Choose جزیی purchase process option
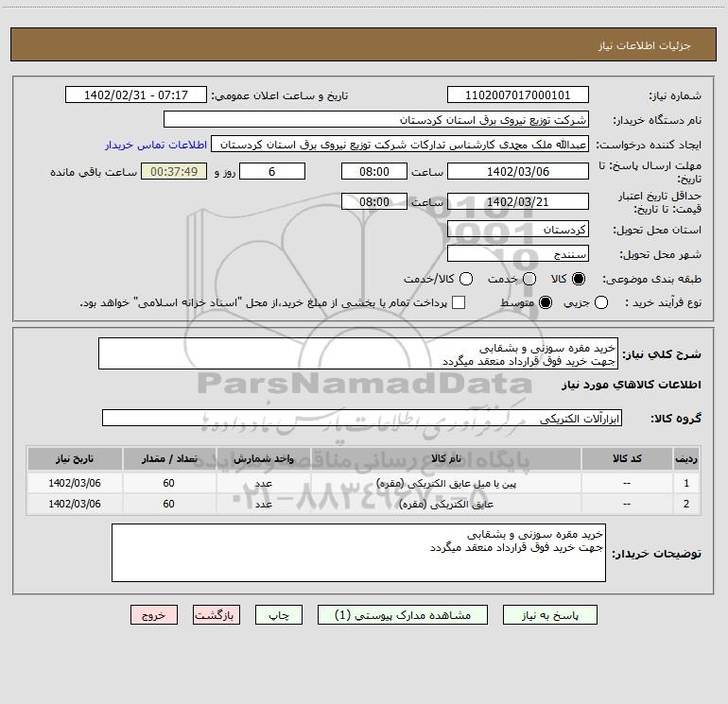This screenshot has height=704, width=728. point(600,302)
